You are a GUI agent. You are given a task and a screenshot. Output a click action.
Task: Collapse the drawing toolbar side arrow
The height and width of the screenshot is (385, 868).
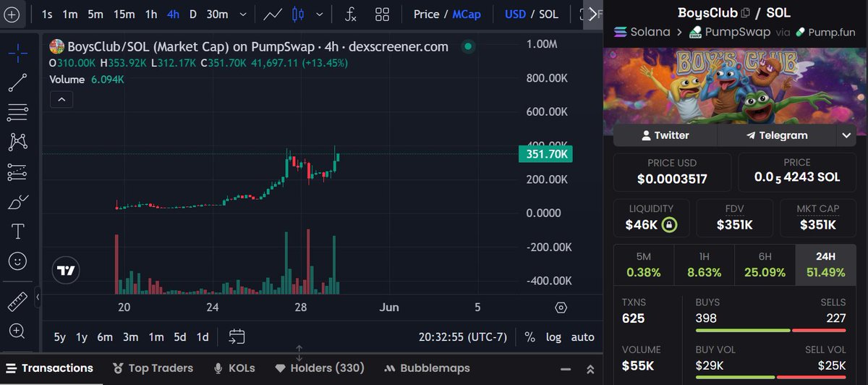pyautogui.click(x=38, y=297)
